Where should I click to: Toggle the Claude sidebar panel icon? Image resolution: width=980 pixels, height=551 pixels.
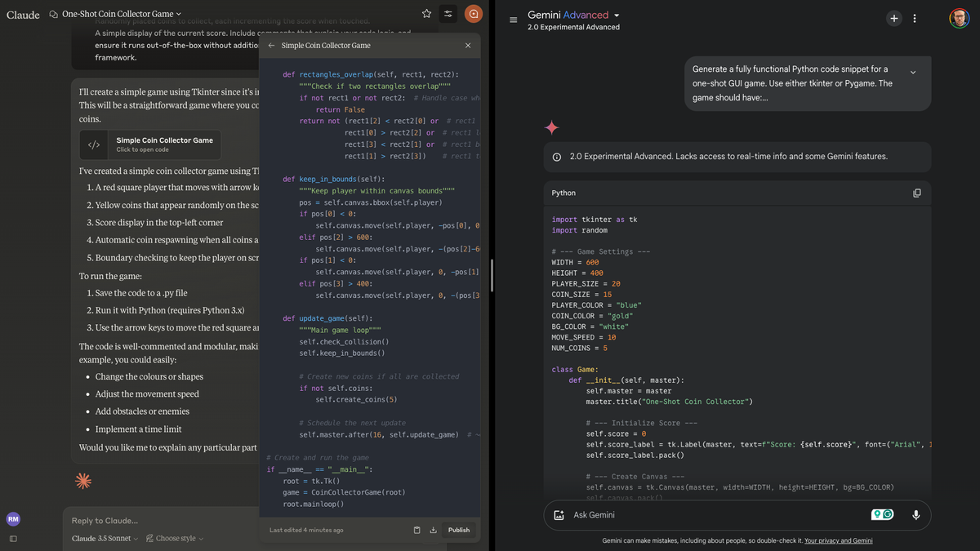13,539
